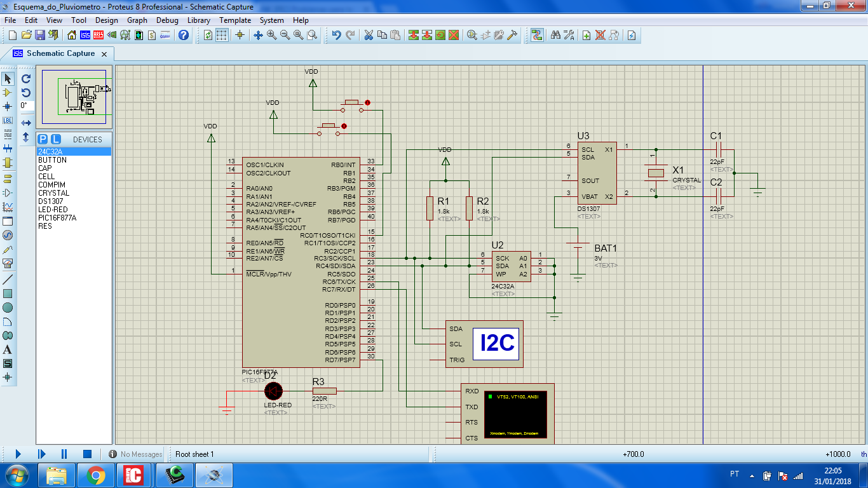
Task: Rotate anti-clockwise using the rotation icon
Action: [26, 93]
